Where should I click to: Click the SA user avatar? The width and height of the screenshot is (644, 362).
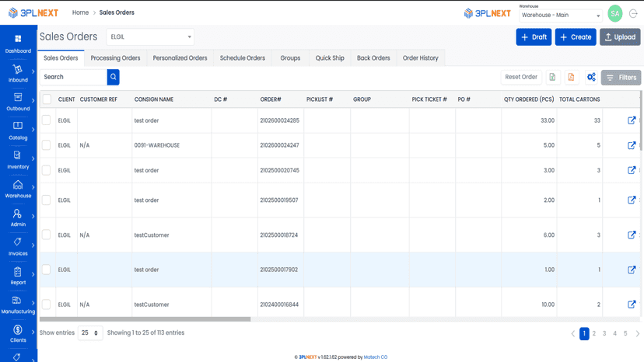(x=615, y=13)
